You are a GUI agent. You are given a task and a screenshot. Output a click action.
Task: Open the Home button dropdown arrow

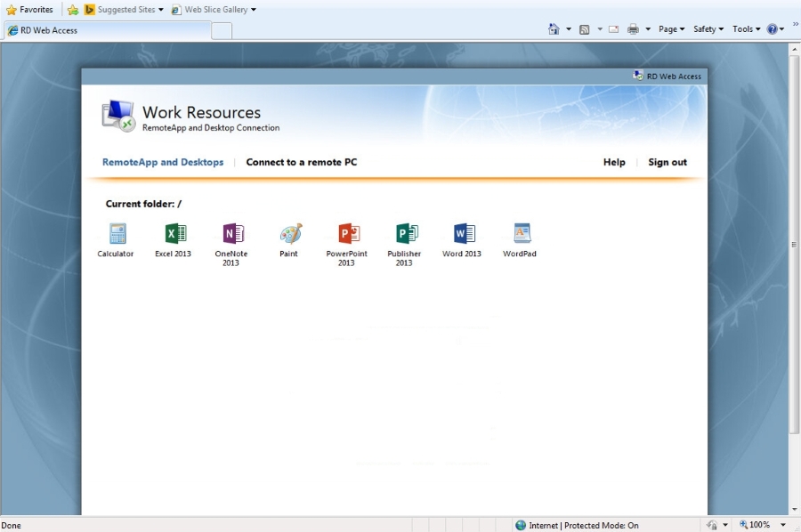tap(569, 29)
